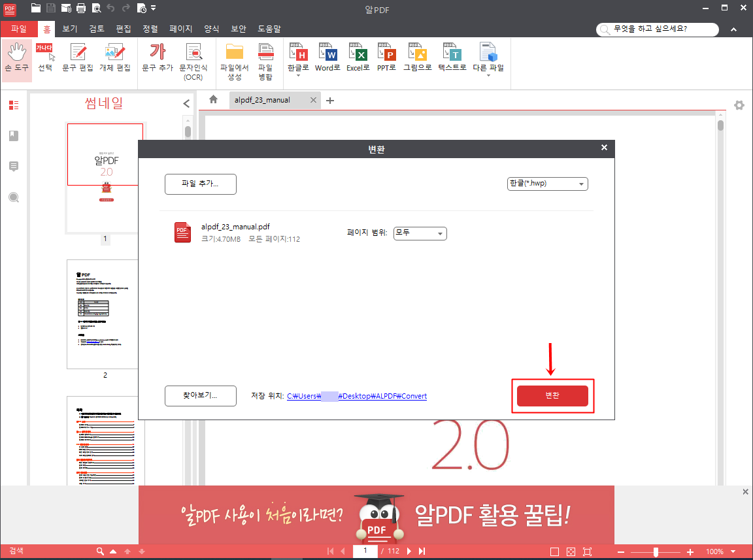
Task: Open settings gear at right of tab bar
Action: click(x=739, y=105)
